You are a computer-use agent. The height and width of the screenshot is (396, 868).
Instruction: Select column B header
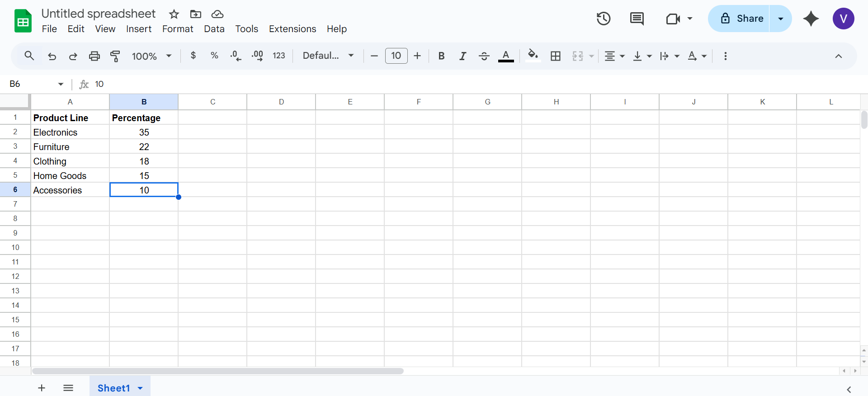coord(144,102)
